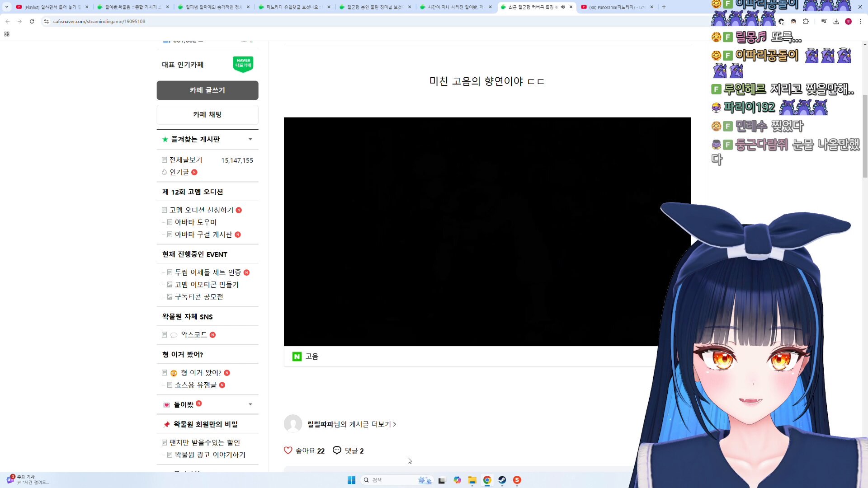Click the red S app on the taskbar
This screenshot has width=868, height=488.
[517, 480]
